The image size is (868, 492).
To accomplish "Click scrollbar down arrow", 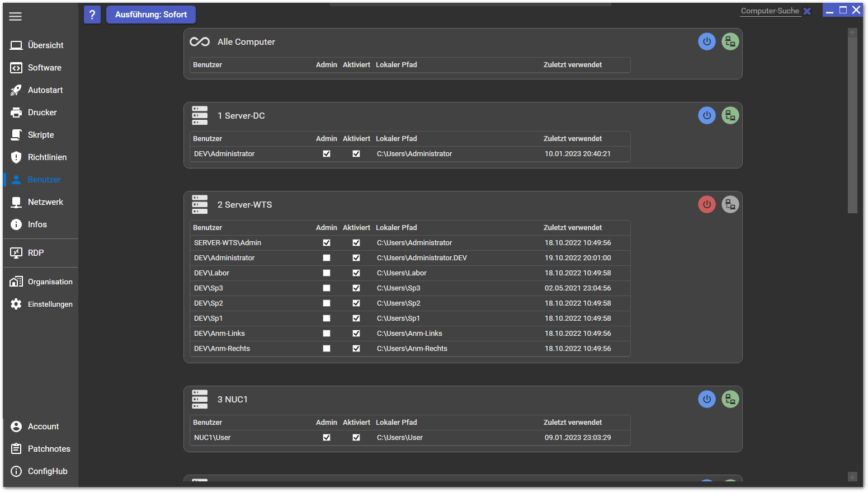I will 852,476.
